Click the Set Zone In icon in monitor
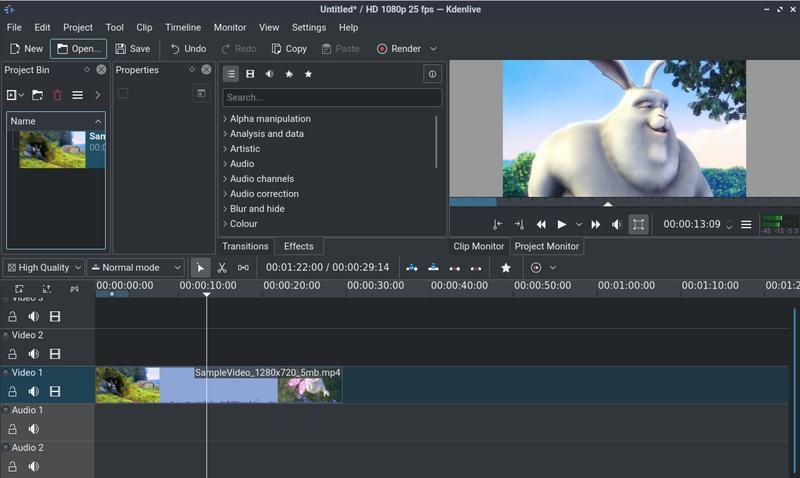This screenshot has width=800, height=478. click(x=498, y=225)
